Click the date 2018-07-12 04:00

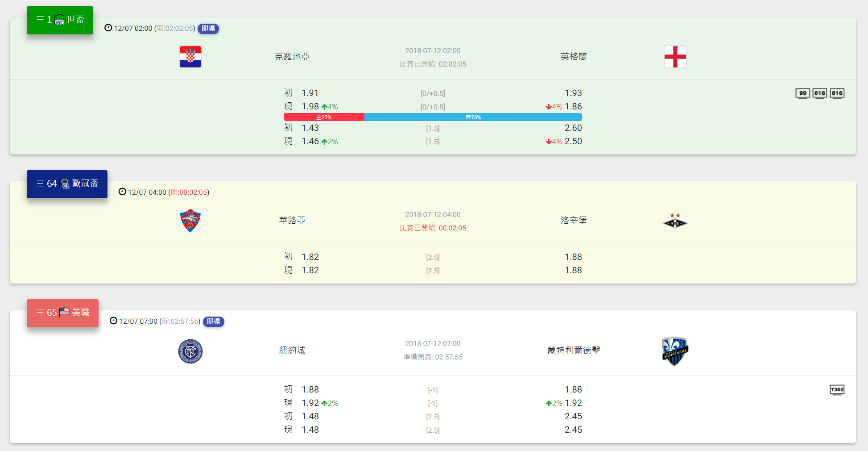(x=433, y=215)
